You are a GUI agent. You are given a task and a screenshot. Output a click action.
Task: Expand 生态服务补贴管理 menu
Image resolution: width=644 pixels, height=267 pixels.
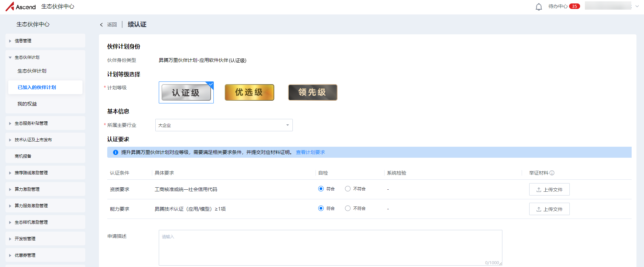coord(45,123)
